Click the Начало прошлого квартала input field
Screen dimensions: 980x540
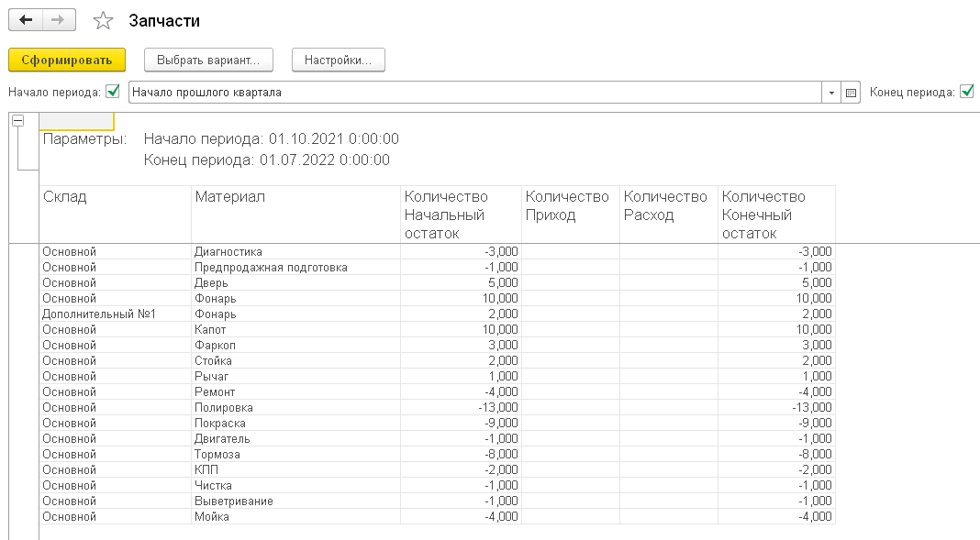point(475,93)
